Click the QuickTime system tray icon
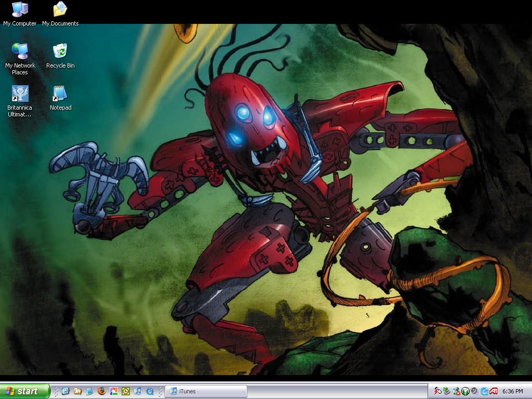 coord(485,391)
